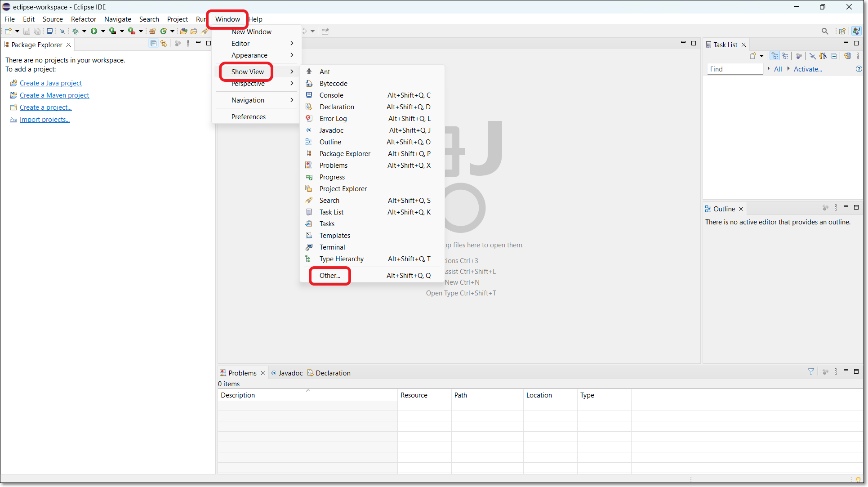Click the Find field in Task List

735,69
